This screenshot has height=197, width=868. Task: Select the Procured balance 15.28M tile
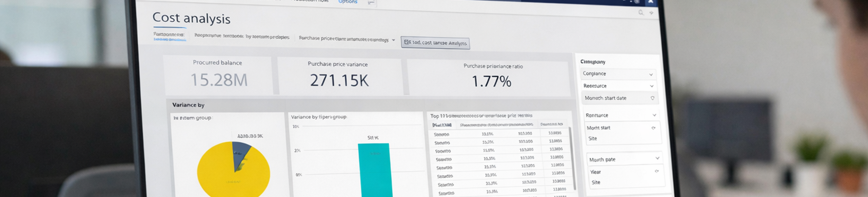[x=218, y=75]
